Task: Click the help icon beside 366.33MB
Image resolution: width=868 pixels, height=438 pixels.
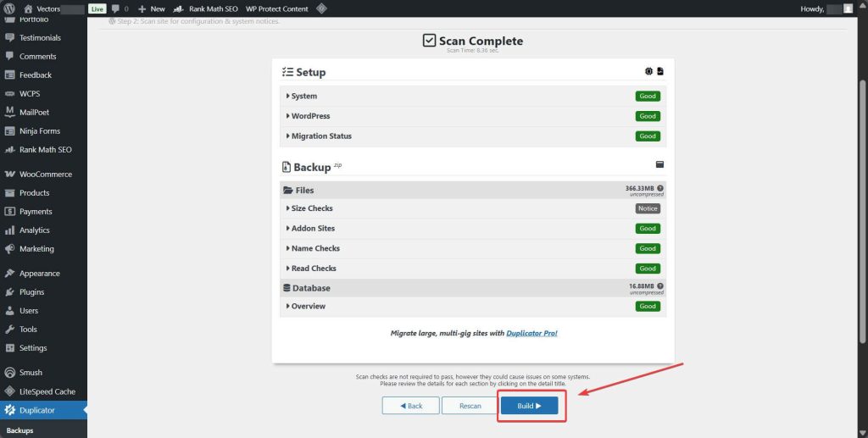Action: 659,188
